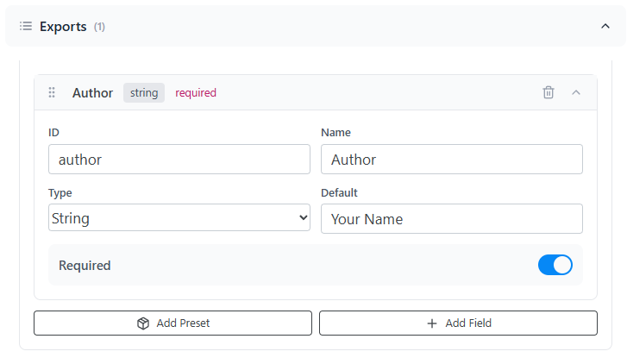Click the Author title in the card header
The image size is (627, 364).
click(92, 92)
